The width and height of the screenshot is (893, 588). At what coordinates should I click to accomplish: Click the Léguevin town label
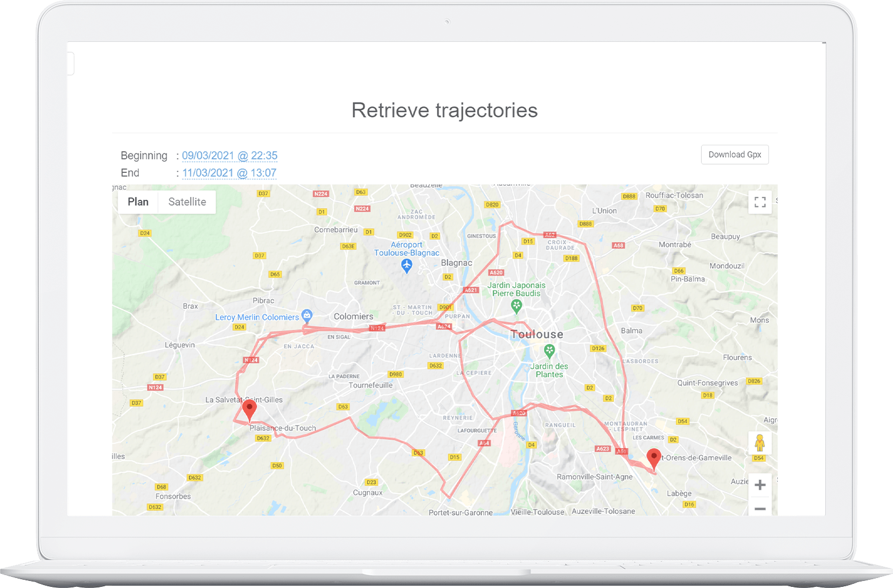pos(179,345)
